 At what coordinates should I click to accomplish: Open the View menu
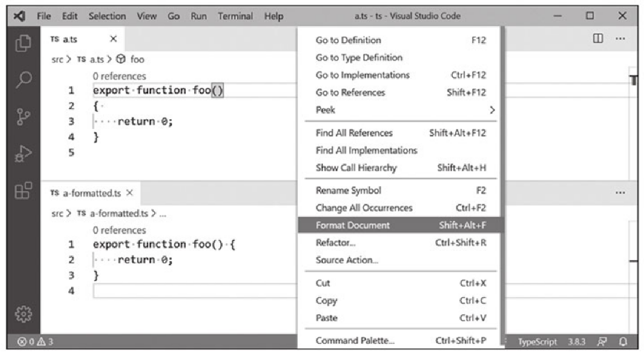147,16
